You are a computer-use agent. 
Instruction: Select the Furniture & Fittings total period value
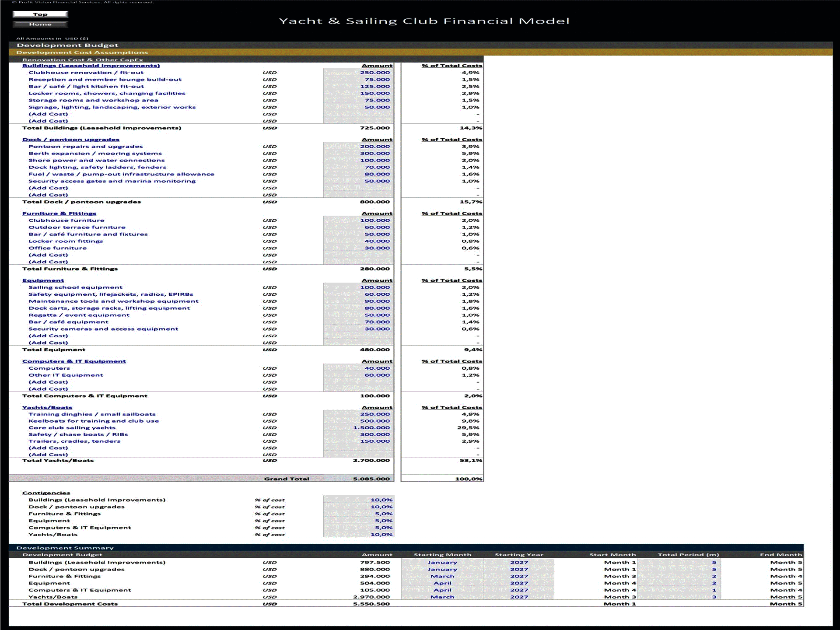(679, 577)
